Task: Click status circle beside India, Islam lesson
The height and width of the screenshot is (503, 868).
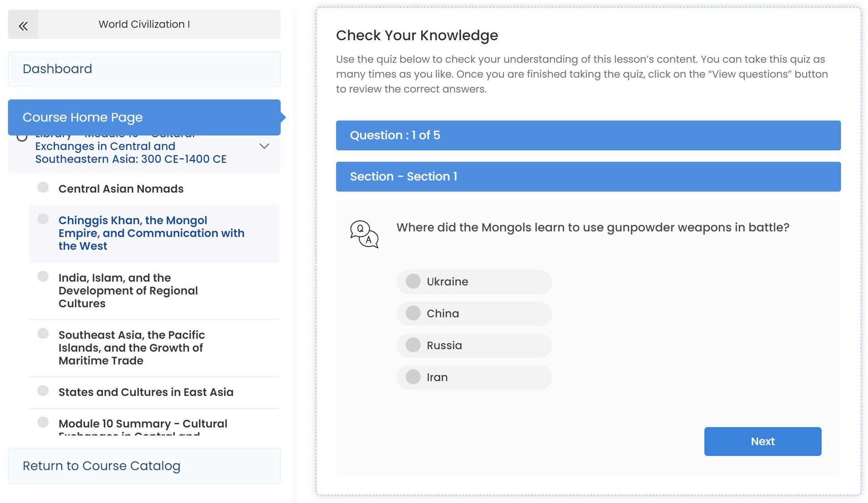Action: (x=43, y=276)
